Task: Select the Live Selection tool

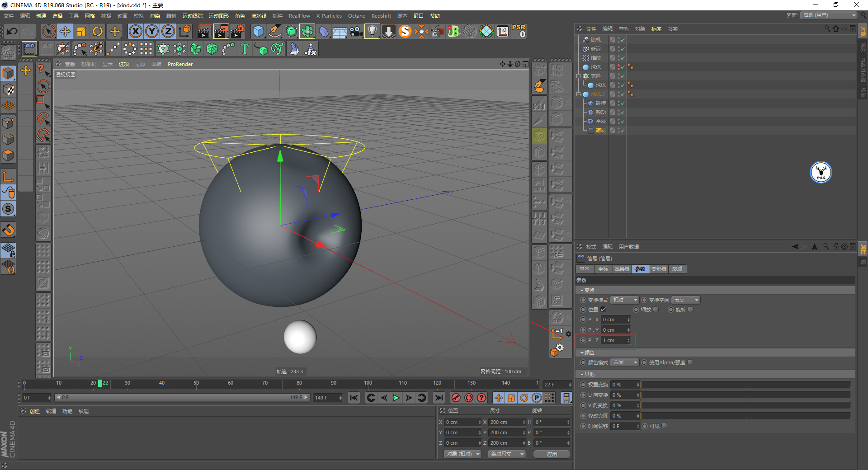Action: click(48, 31)
